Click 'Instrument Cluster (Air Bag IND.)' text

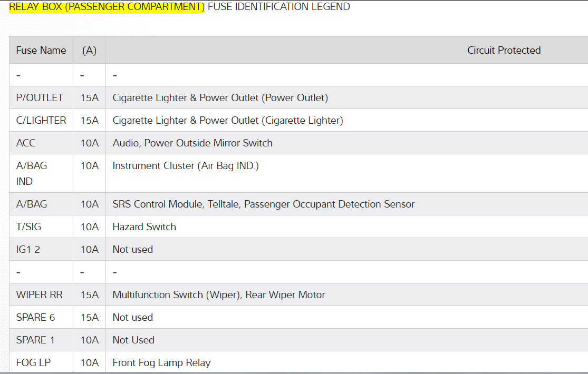pos(186,165)
